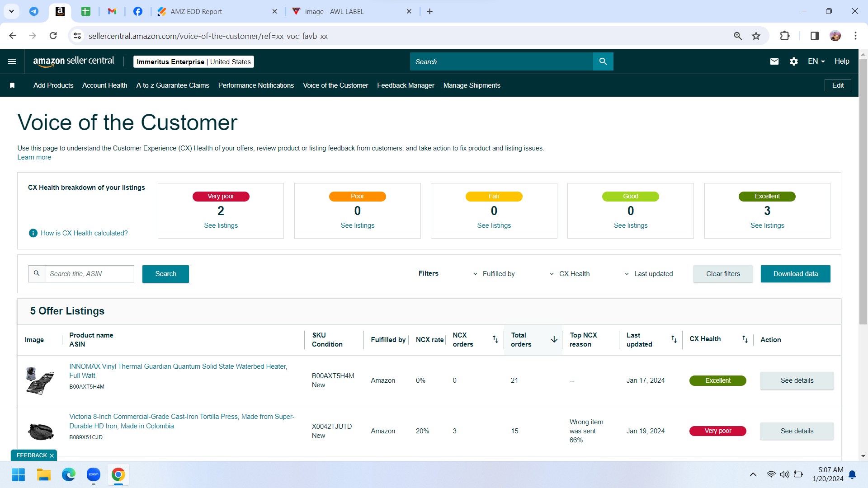Click the Edit favorites button
Viewport: 868px width, 488px height.
(838, 85)
